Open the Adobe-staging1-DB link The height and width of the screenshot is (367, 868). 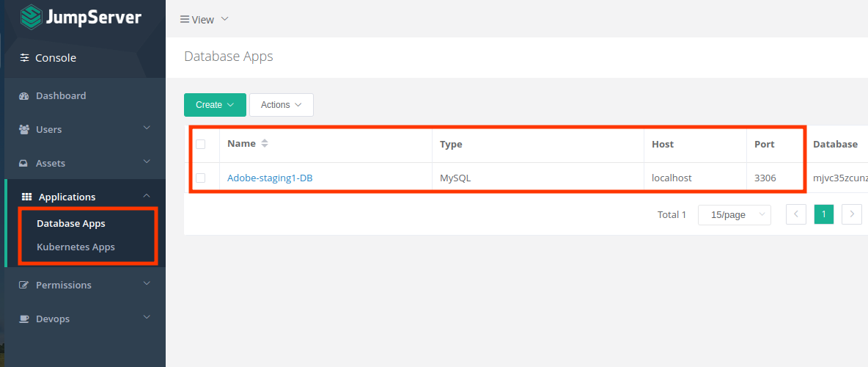[x=270, y=178]
